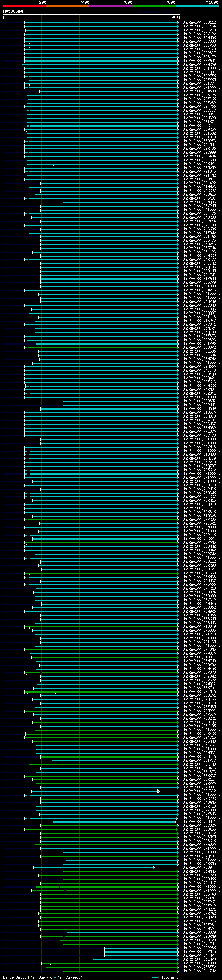Select the UniRef100_A8Q9T4 label
Viewport: 222px width, 980px height.
point(199,867)
